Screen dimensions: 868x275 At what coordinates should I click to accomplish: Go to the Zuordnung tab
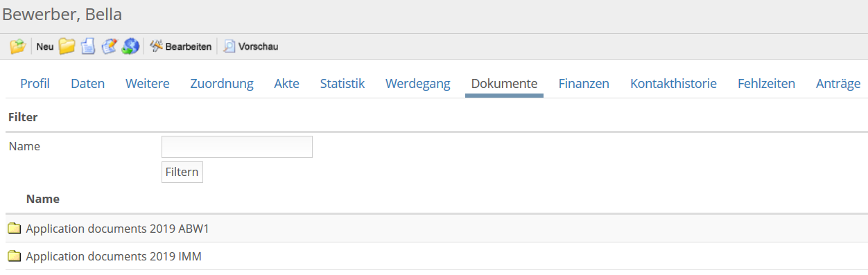(222, 84)
